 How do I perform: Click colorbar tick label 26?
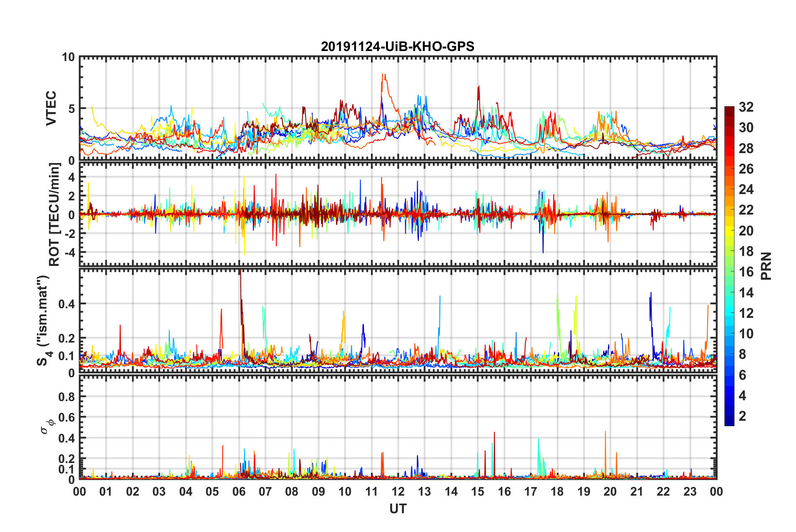[x=746, y=169]
